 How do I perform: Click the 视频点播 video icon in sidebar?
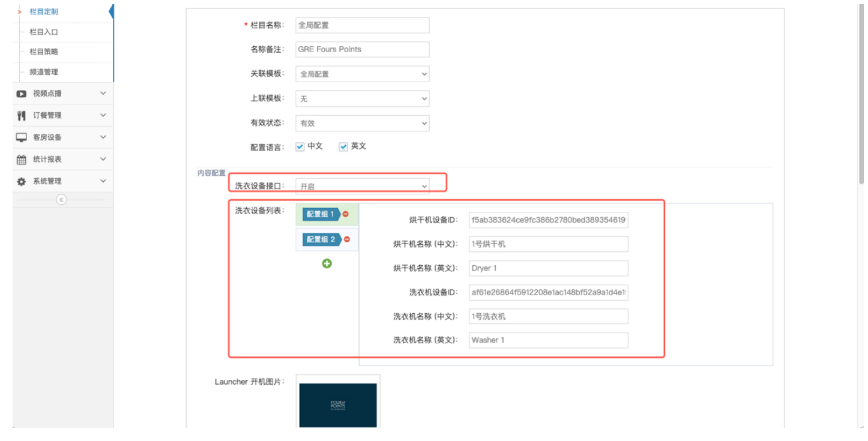(x=22, y=94)
